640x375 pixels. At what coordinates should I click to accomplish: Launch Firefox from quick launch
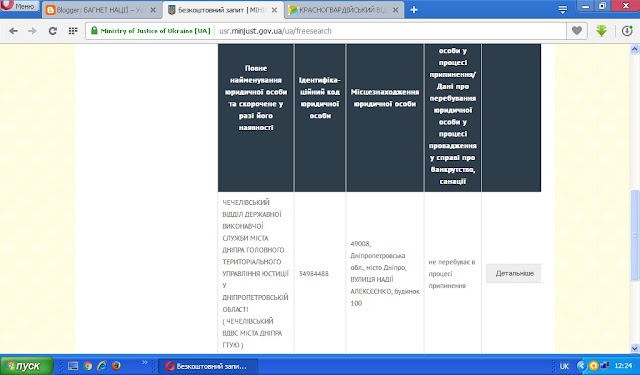point(116,366)
